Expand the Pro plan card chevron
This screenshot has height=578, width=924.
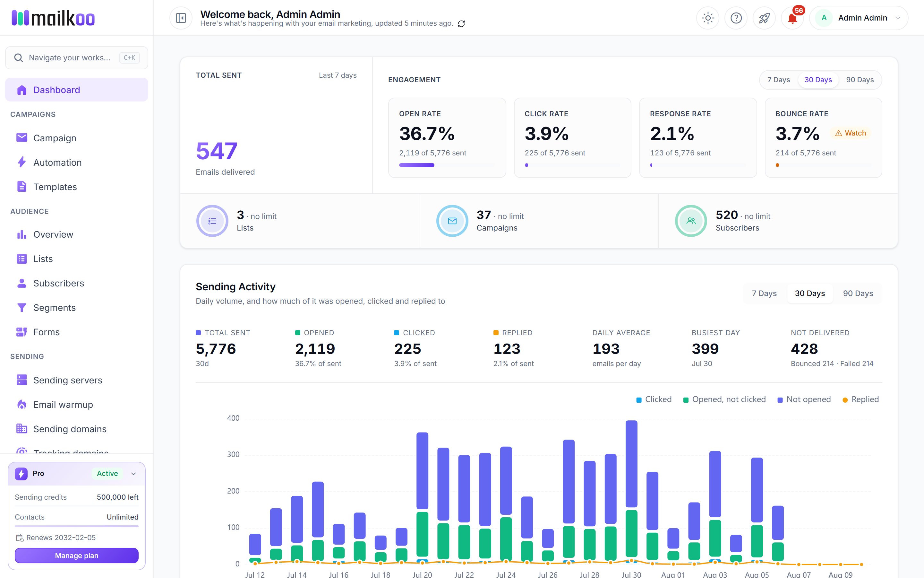point(133,474)
